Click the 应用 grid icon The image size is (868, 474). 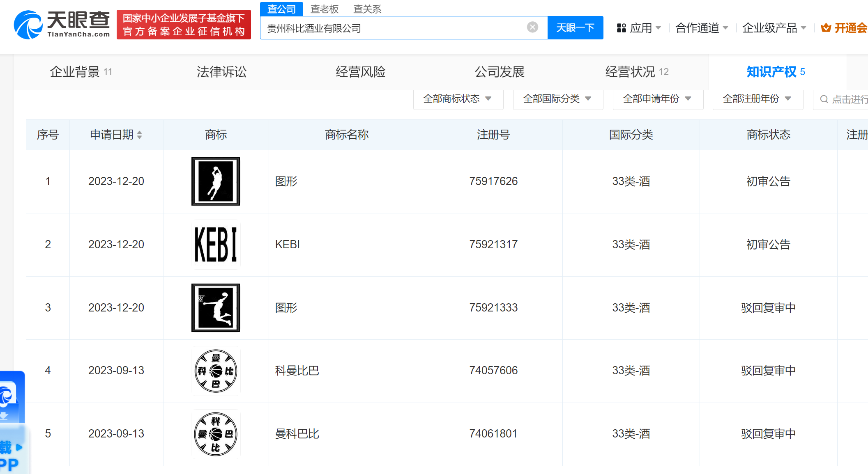621,27
